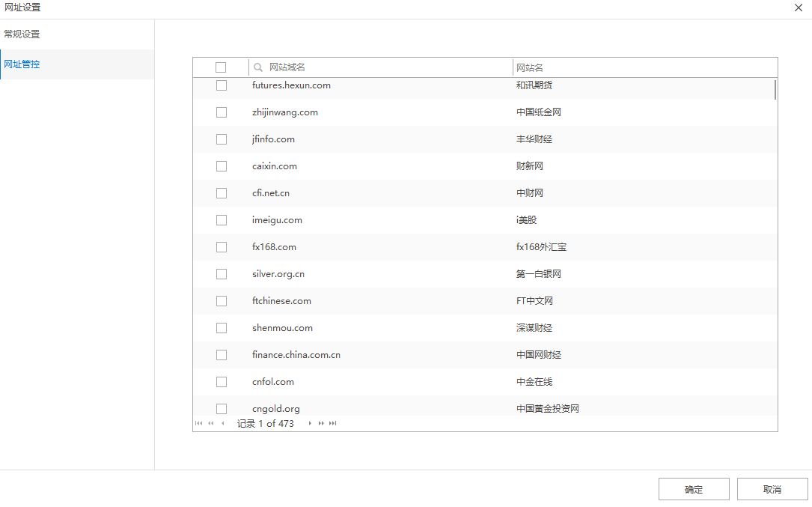Click the i美股 site name cell

tap(526, 220)
